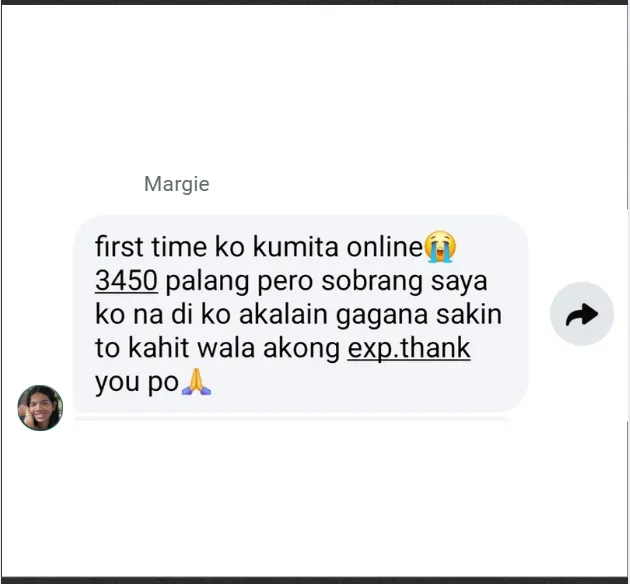Viewport: 630px width, 584px height.
Task: Click the word 'sobrang' in the message
Action: [x=372, y=281]
